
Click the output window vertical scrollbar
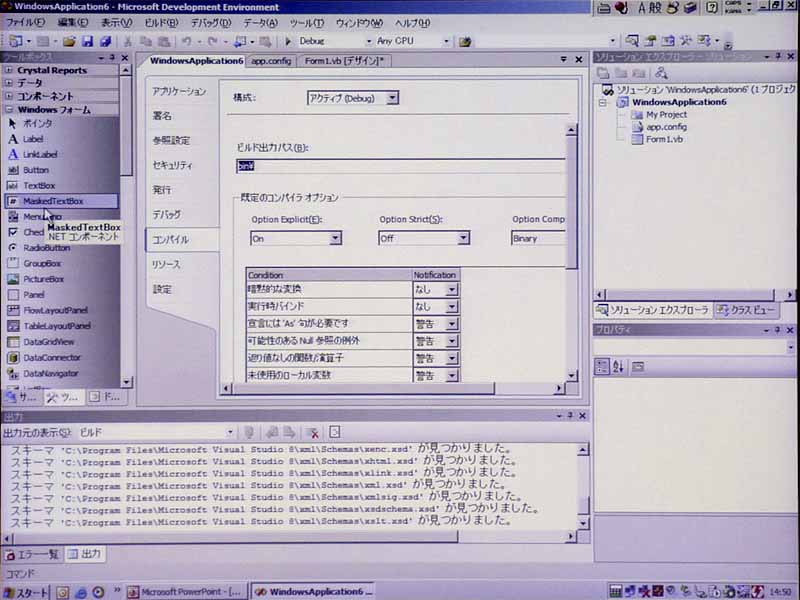click(583, 486)
